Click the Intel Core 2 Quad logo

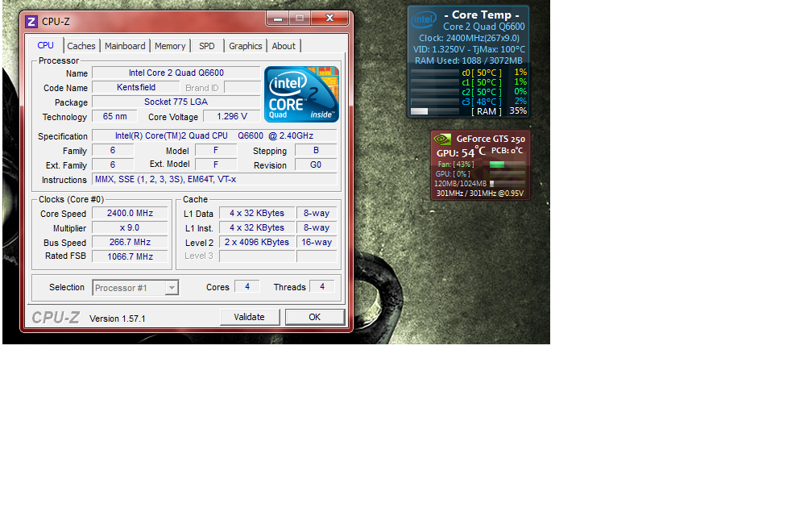301,94
